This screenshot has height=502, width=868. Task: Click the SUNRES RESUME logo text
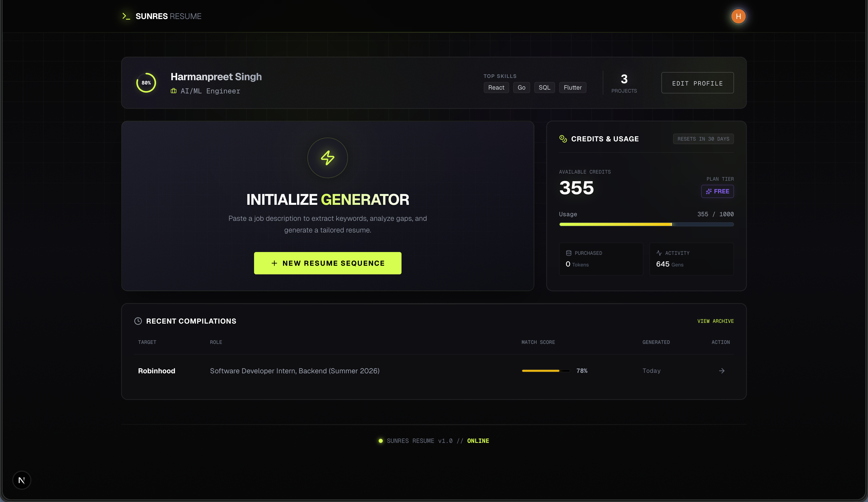point(168,16)
